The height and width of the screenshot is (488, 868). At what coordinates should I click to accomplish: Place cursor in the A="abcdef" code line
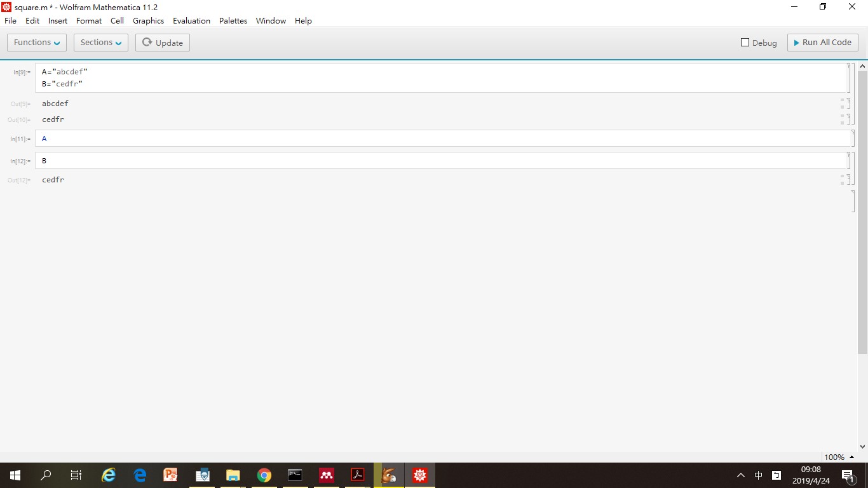pyautogui.click(x=65, y=72)
